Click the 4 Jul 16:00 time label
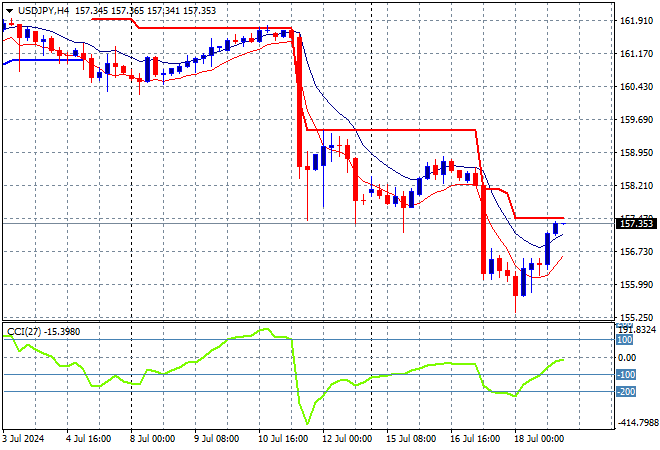The width and height of the screenshot is (660, 450). pos(88,439)
